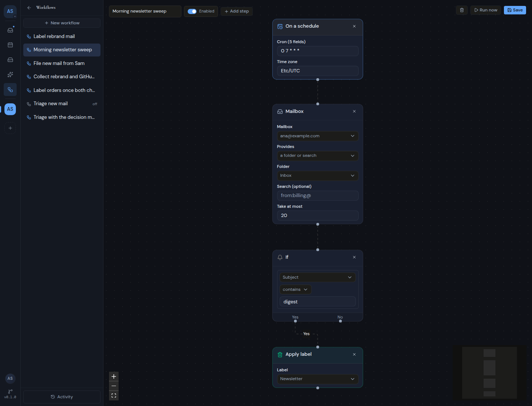Fit the workflow to view
The width and height of the screenshot is (532, 406).
pyautogui.click(x=114, y=396)
